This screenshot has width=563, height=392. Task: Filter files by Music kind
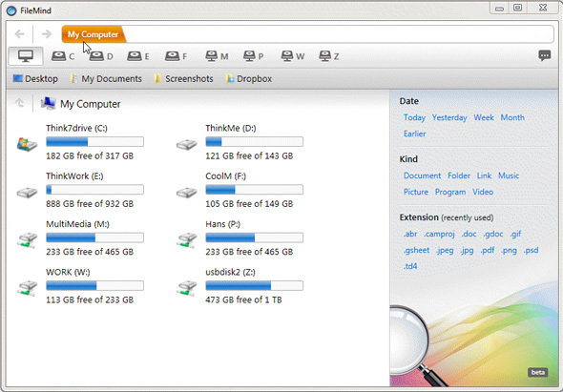point(509,175)
